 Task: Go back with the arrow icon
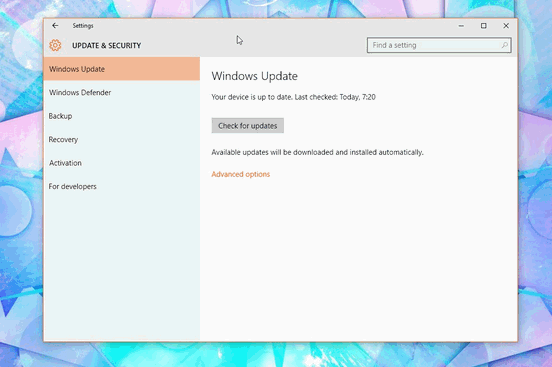(55, 26)
